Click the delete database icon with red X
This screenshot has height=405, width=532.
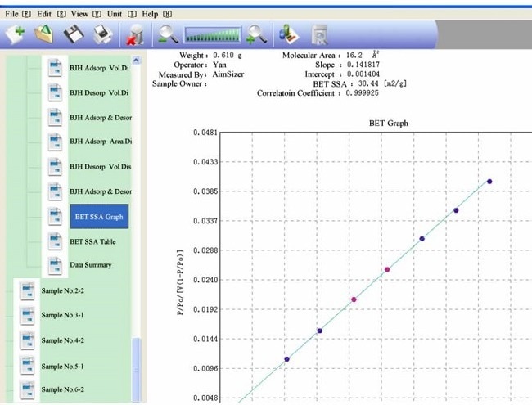pos(135,34)
